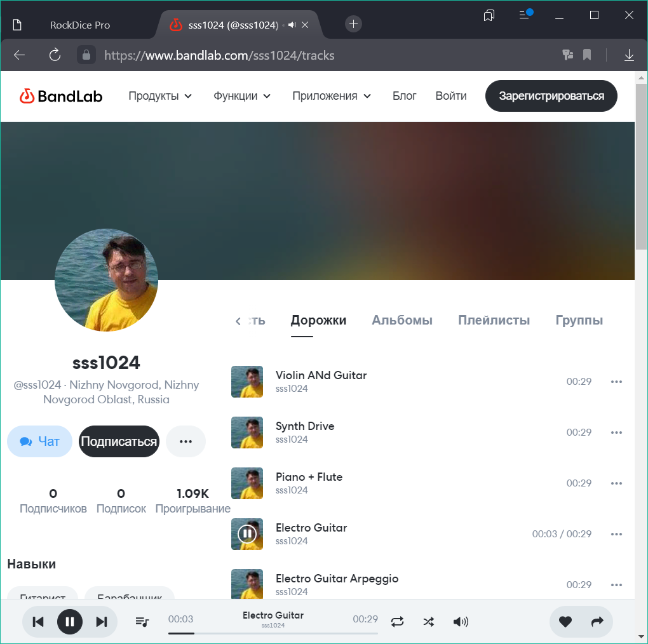This screenshot has height=644, width=648.
Task: Play the Electro Guitar Arpeggio thumbnail
Action: click(x=247, y=584)
